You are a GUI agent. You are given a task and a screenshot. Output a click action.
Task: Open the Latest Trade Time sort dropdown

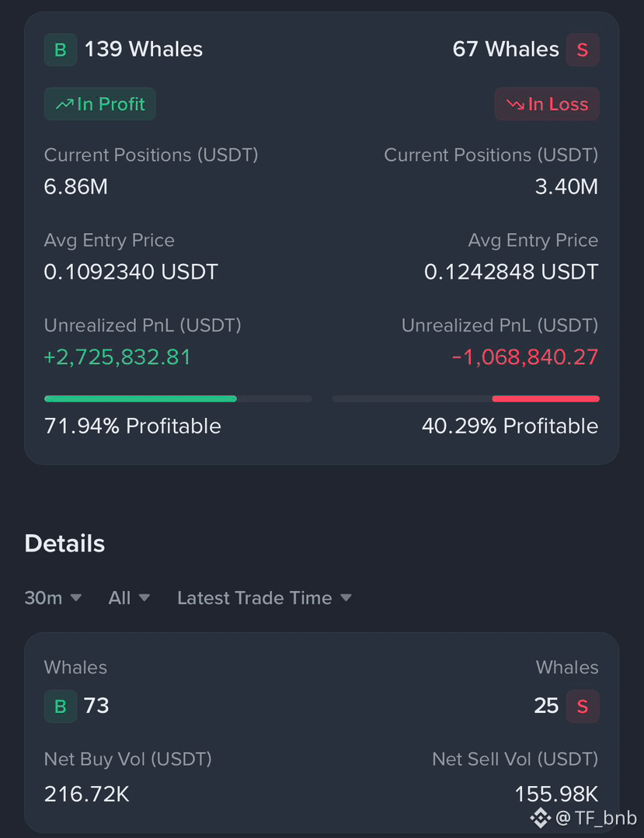(x=265, y=598)
